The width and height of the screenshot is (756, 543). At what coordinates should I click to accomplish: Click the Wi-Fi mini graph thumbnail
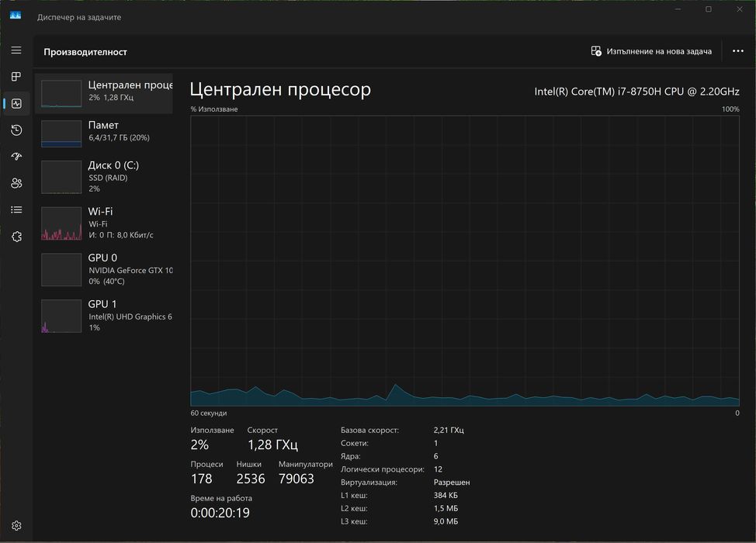pos(61,223)
